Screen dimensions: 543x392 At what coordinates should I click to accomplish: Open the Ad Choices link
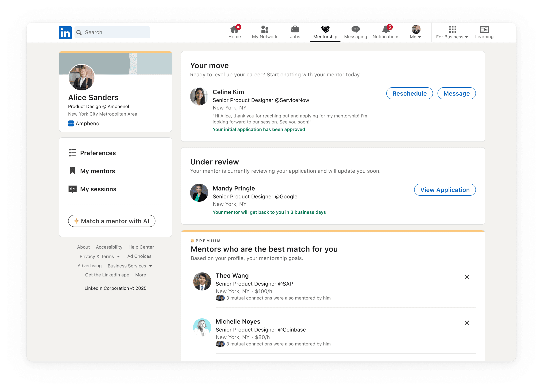click(x=139, y=256)
